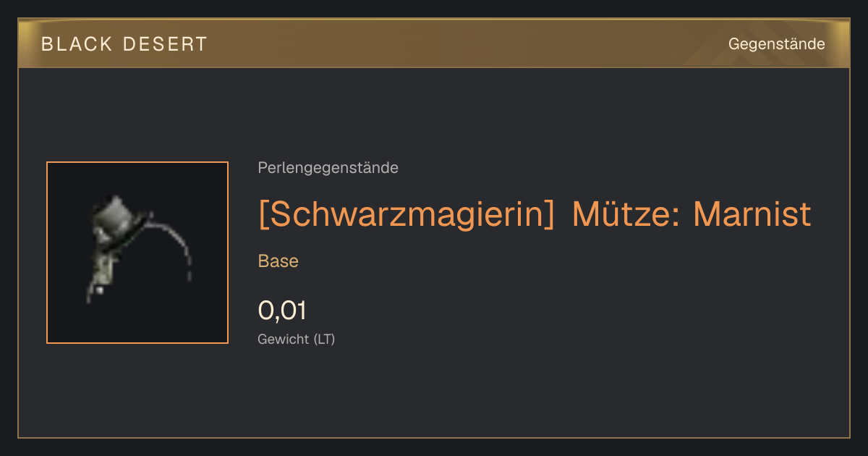Click the 0,01 weight value
This screenshot has width=868, height=456.
[282, 311]
